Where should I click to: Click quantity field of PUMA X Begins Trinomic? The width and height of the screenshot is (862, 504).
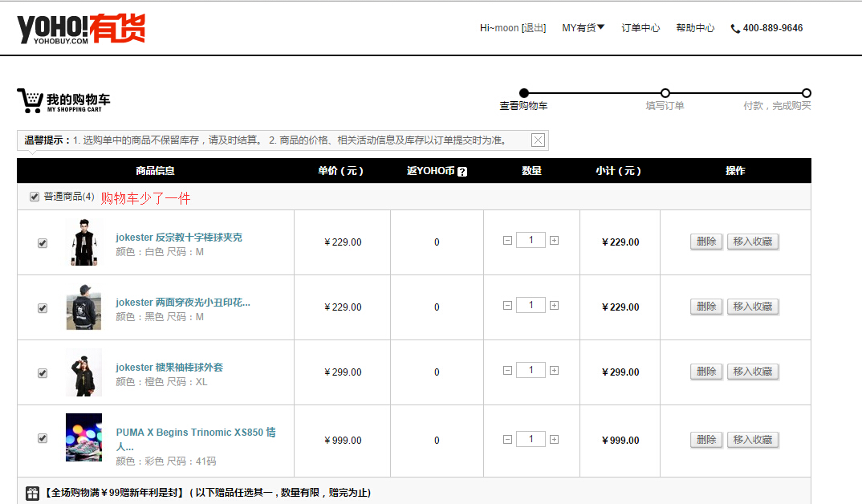coord(531,439)
